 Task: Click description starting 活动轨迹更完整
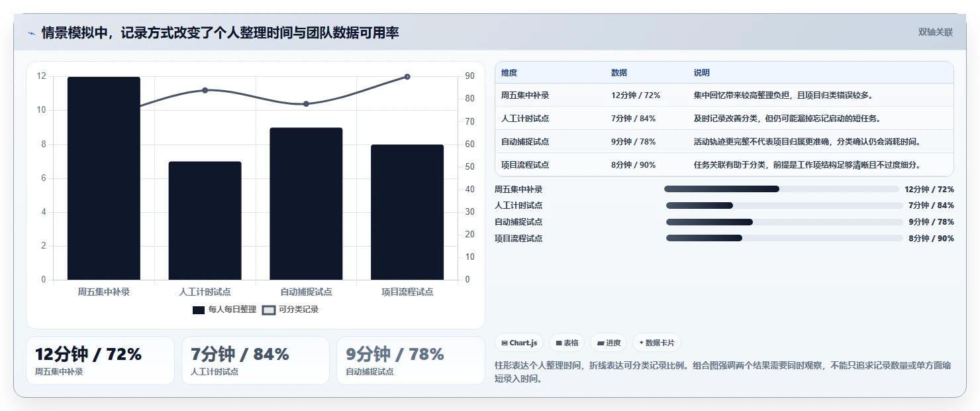point(807,142)
